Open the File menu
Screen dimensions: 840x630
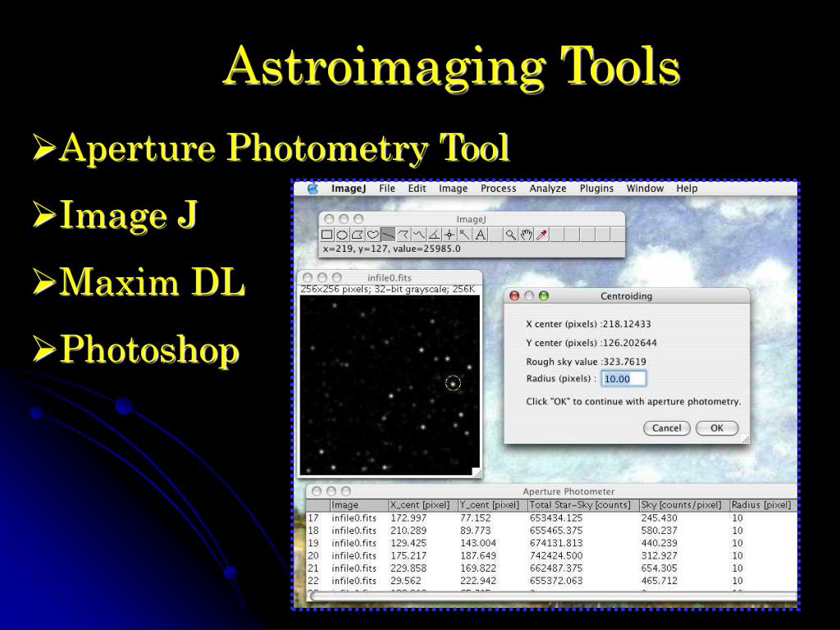point(387,189)
